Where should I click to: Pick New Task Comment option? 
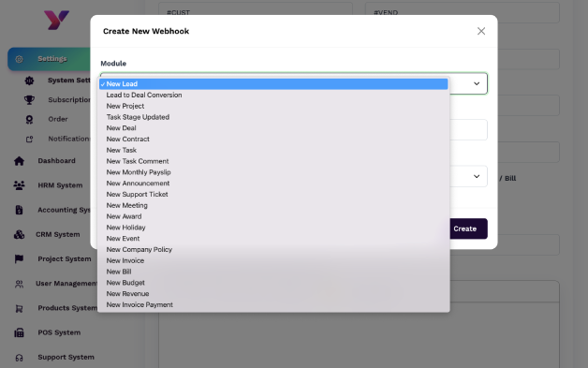[273, 161]
